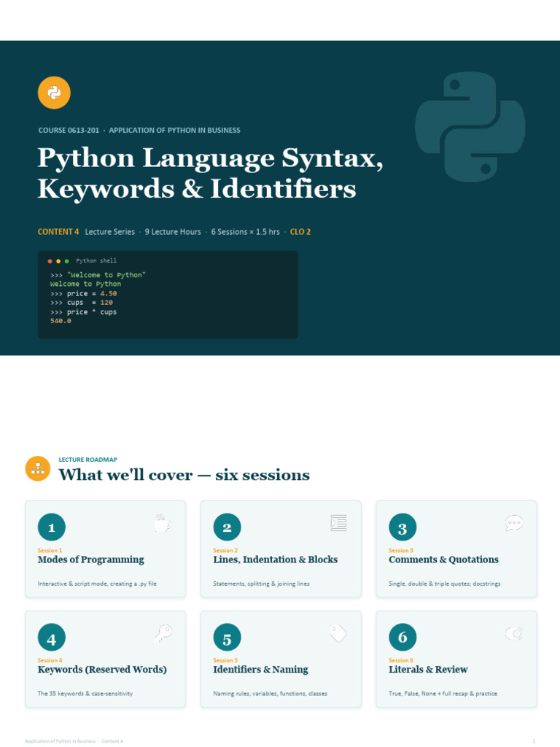Click the speech bubble icon on Session 3 card
Viewport: 560px width, 747px height.
[514, 523]
